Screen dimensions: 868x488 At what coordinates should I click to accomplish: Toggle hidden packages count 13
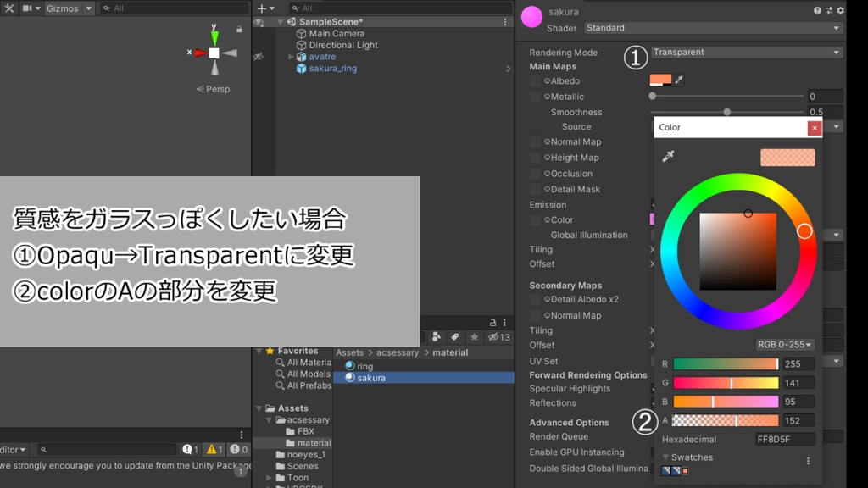[498, 337]
